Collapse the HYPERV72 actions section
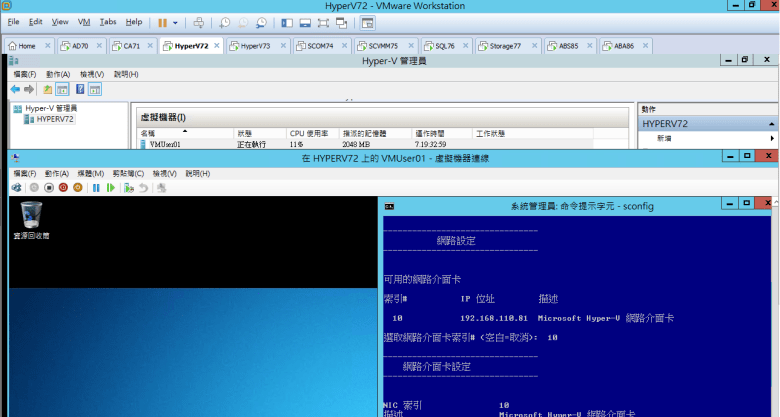 point(771,123)
